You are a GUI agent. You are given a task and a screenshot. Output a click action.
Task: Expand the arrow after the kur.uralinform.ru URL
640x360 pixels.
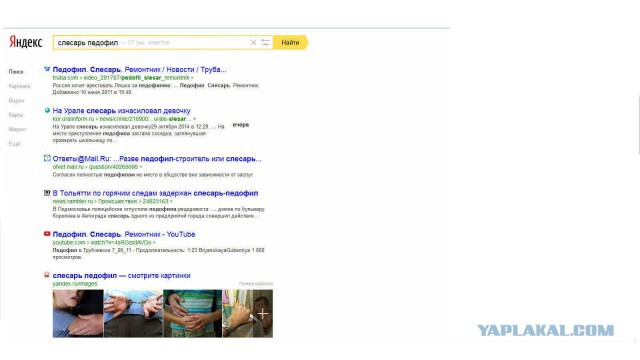[x=194, y=119]
